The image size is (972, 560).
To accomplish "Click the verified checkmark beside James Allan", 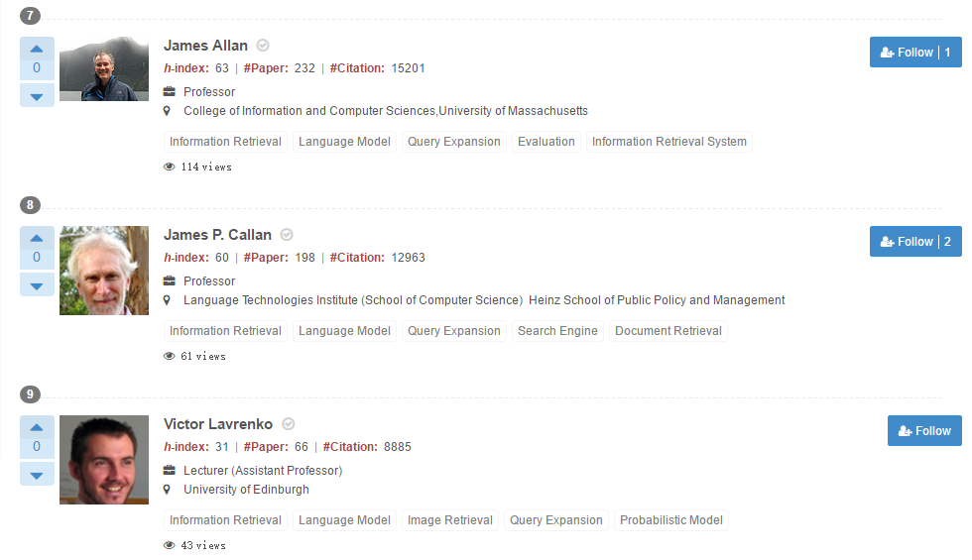I will pyautogui.click(x=263, y=46).
